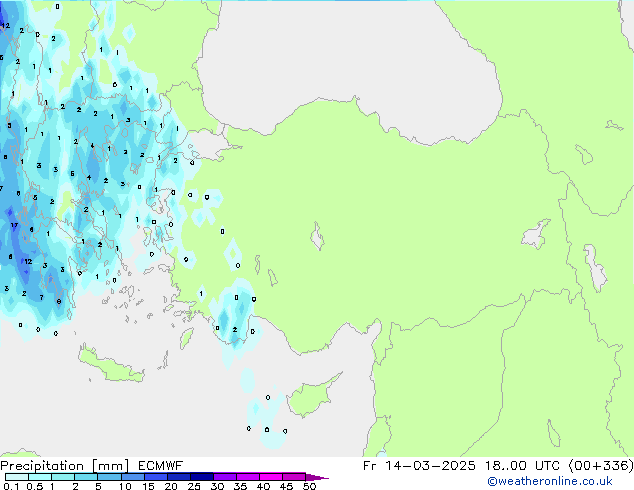Click the time '18..00 UTC'
The image size is (634, 490).
[x=522, y=466]
